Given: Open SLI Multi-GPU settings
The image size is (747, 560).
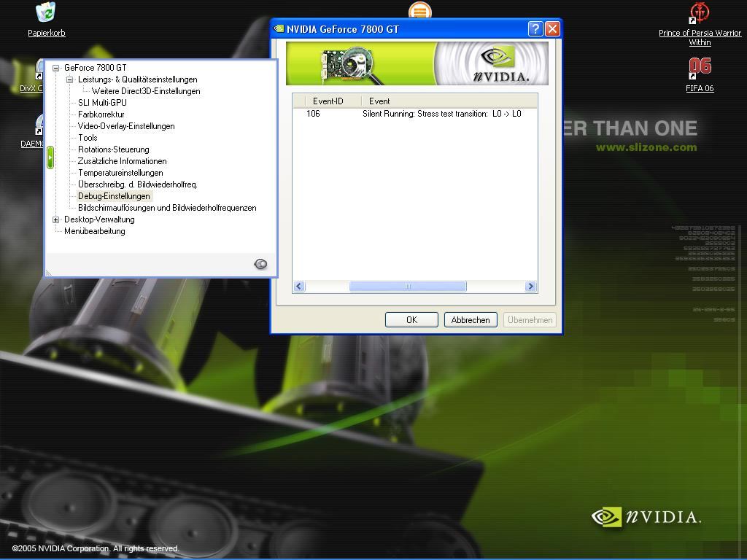Looking at the screenshot, I should [x=102, y=103].
